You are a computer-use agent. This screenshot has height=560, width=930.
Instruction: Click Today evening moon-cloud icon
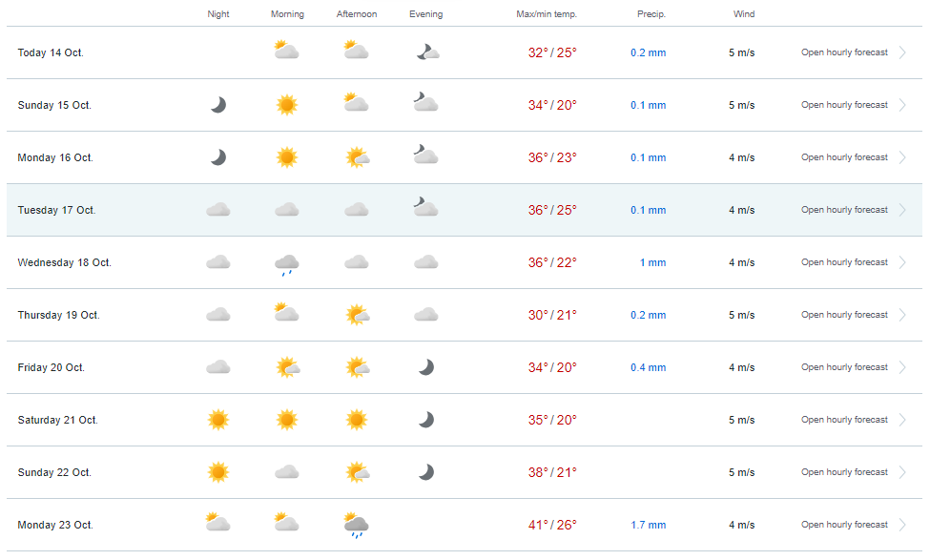[x=427, y=52]
